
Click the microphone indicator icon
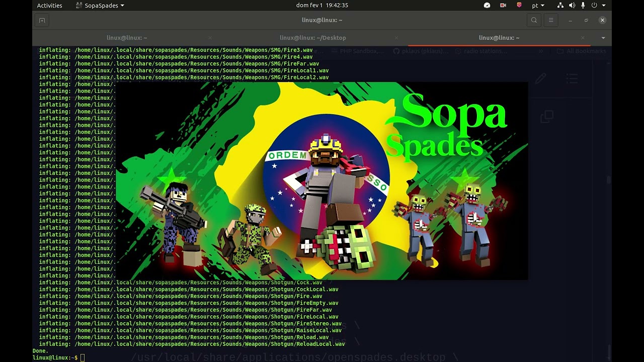point(583,6)
